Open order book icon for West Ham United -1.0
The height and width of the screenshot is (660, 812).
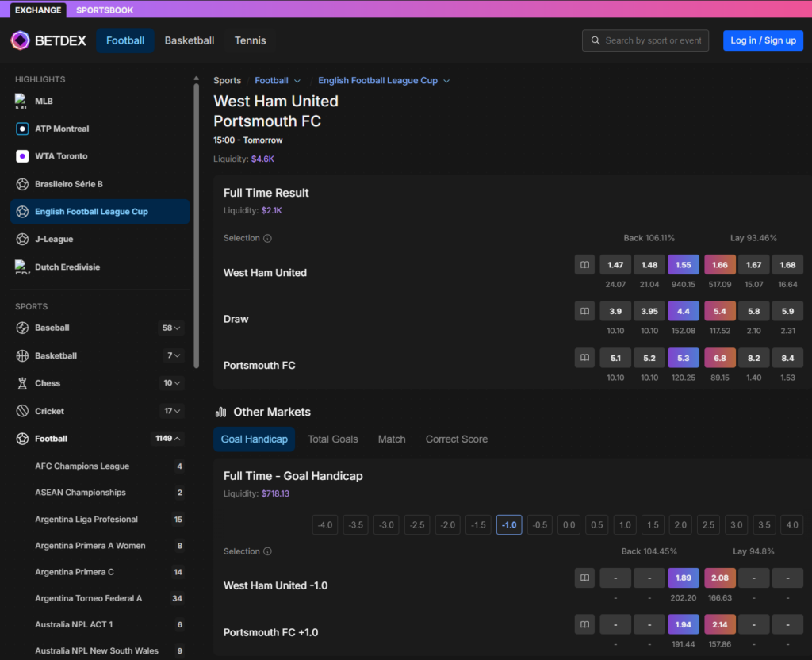pos(584,577)
